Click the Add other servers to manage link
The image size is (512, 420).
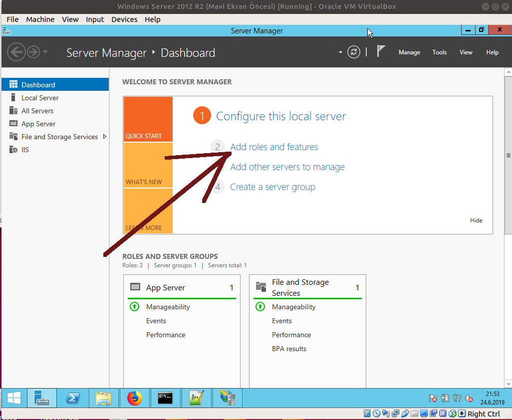pyautogui.click(x=287, y=167)
